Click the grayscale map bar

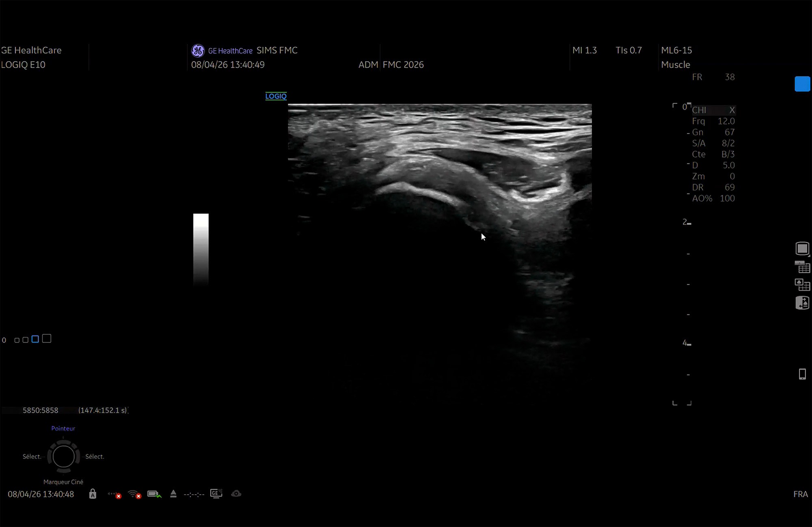(x=201, y=249)
